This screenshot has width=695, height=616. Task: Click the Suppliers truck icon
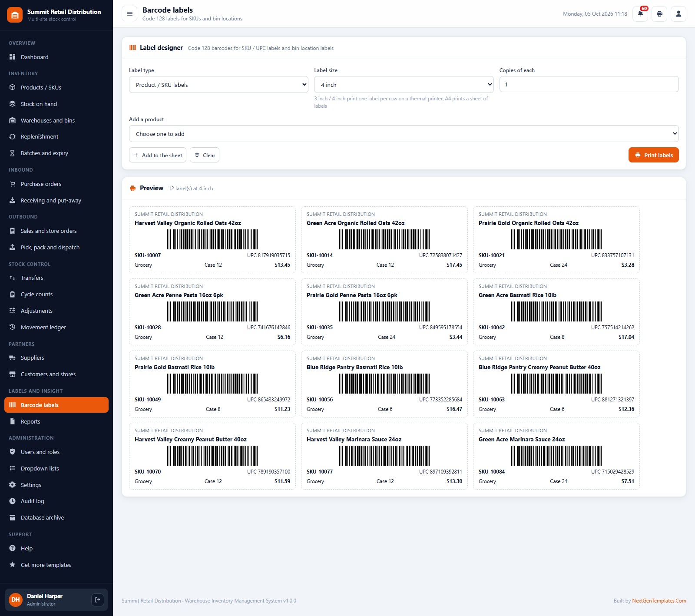point(13,358)
